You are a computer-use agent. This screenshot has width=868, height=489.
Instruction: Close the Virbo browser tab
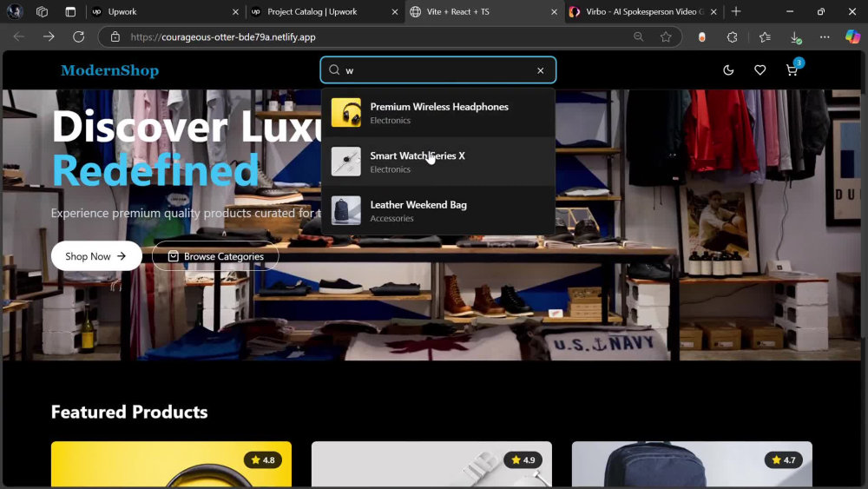click(x=713, y=11)
